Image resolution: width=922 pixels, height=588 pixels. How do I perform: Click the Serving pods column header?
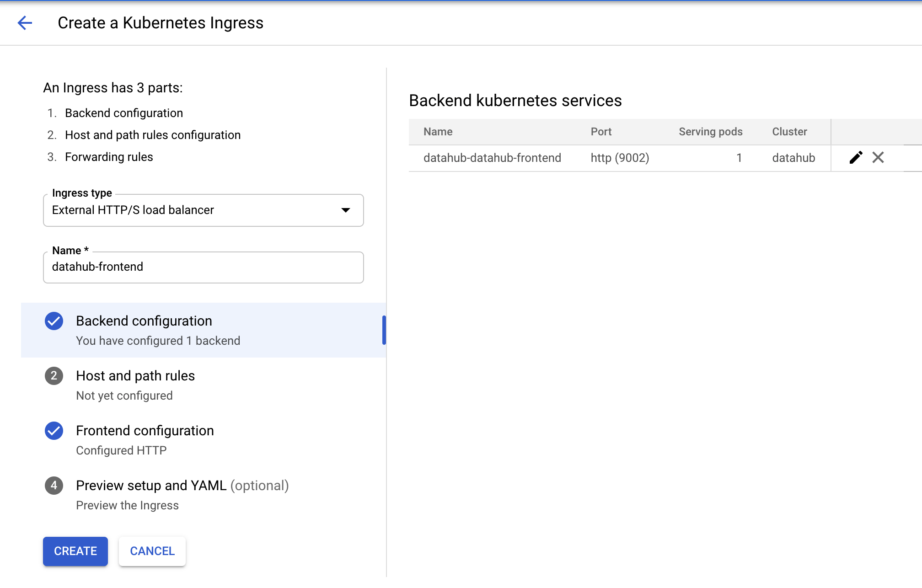pyautogui.click(x=710, y=132)
